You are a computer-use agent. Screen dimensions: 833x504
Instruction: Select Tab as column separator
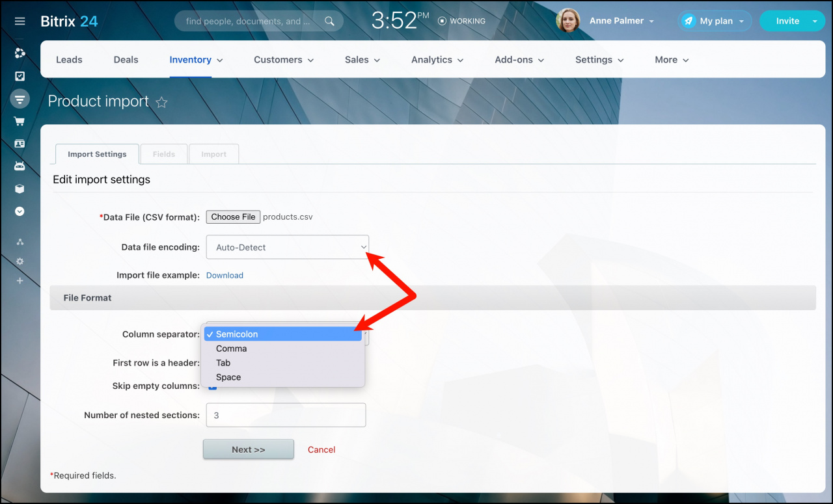coord(282,363)
